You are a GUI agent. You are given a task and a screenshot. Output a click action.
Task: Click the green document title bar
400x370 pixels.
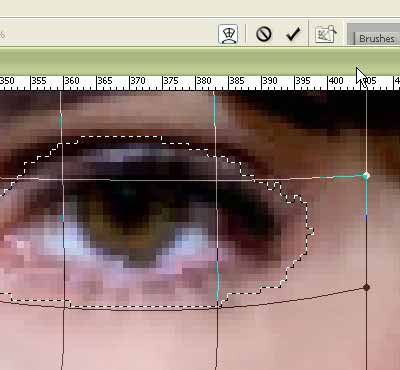[x=200, y=61]
